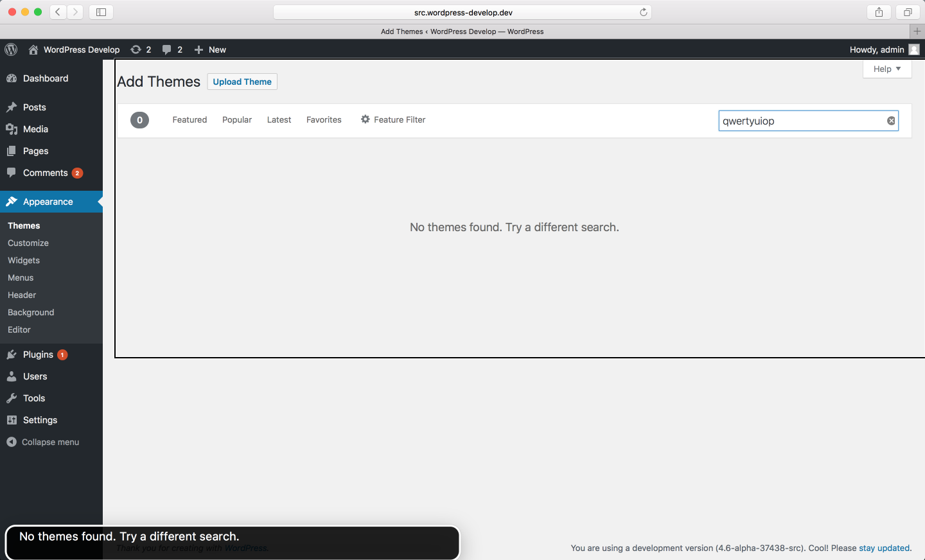
Task: Click the Appearance paintbrush icon
Action: [12, 202]
